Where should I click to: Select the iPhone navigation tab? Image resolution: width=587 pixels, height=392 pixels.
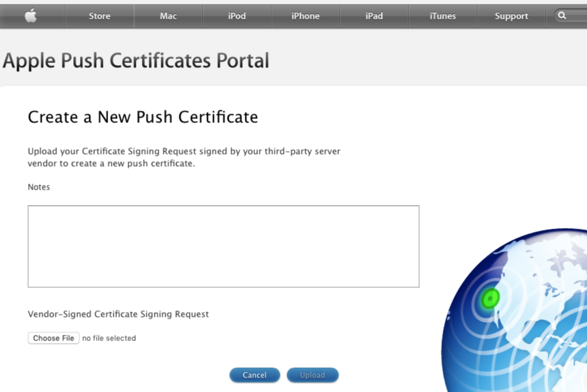click(306, 16)
